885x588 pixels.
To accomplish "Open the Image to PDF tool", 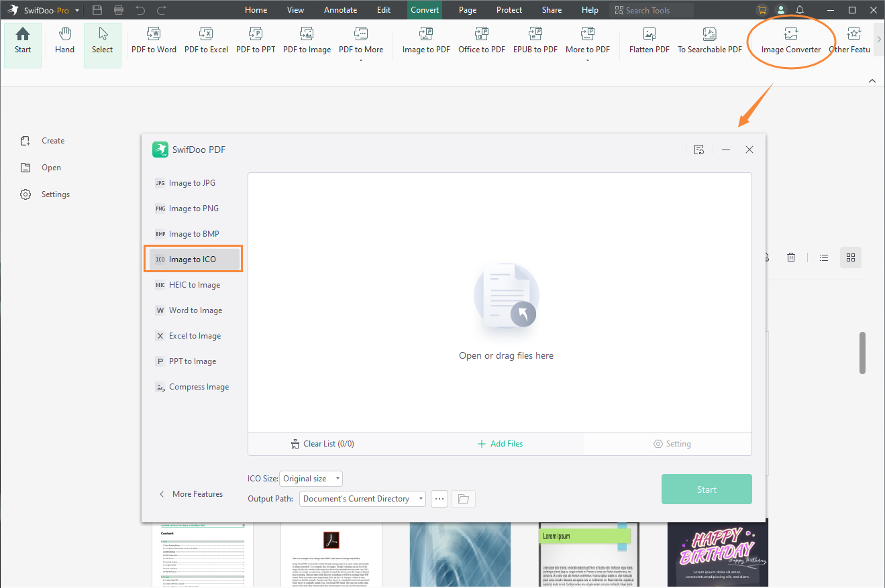I will pos(426,41).
